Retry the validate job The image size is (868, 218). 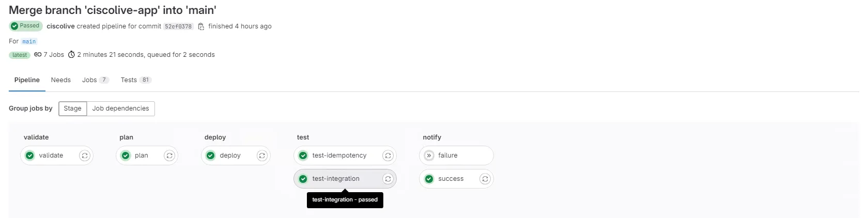(85, 155)
